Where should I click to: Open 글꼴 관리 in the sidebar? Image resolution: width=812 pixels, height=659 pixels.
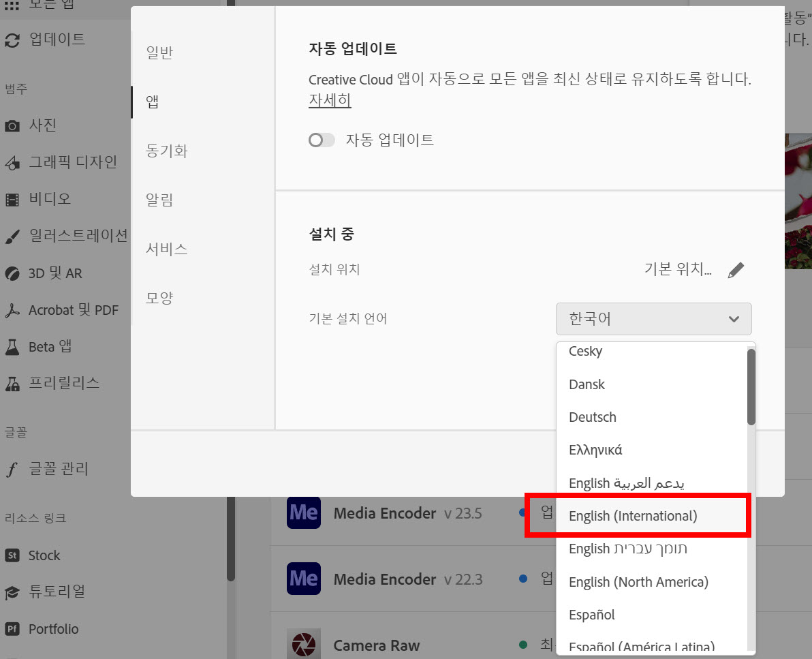[x=59, y=470]
